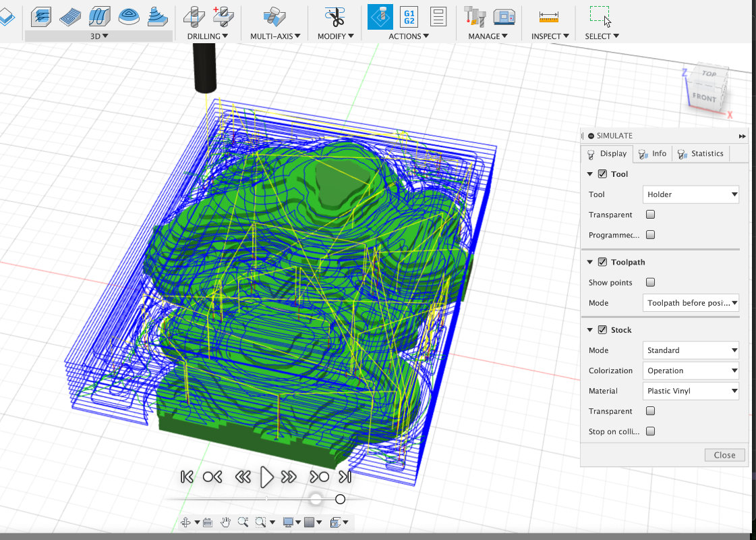
Task: Open Grid and Snaps icon
Action: pos(310,522)
